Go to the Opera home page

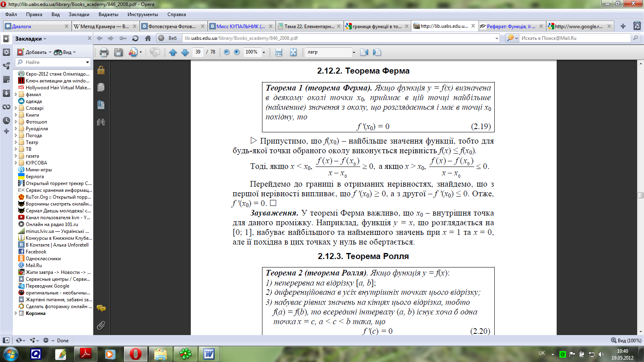tap(148, 38)
